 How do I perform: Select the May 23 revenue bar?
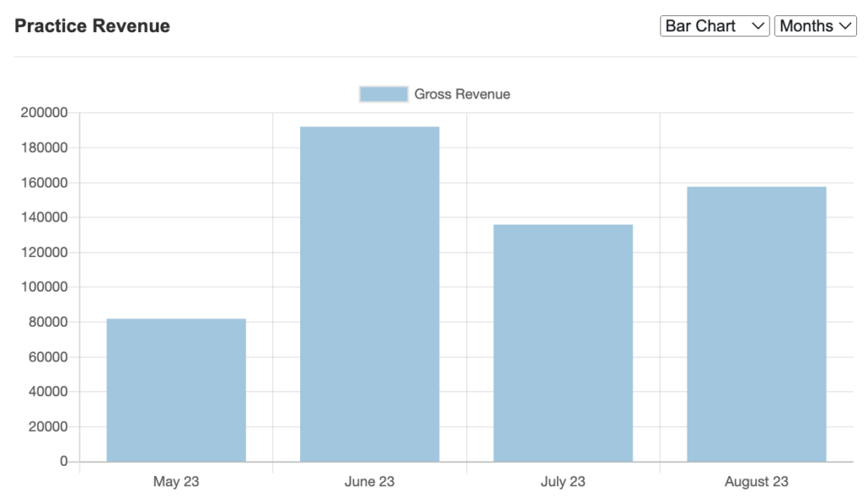[176, 390]
